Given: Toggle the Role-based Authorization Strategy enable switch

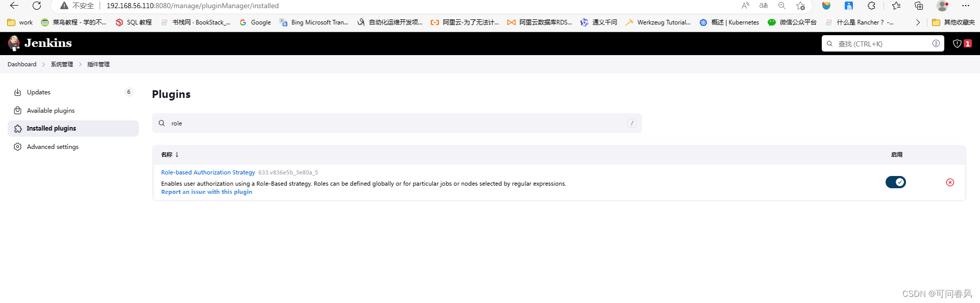Looking at the screenshot, I should point(896,182).
